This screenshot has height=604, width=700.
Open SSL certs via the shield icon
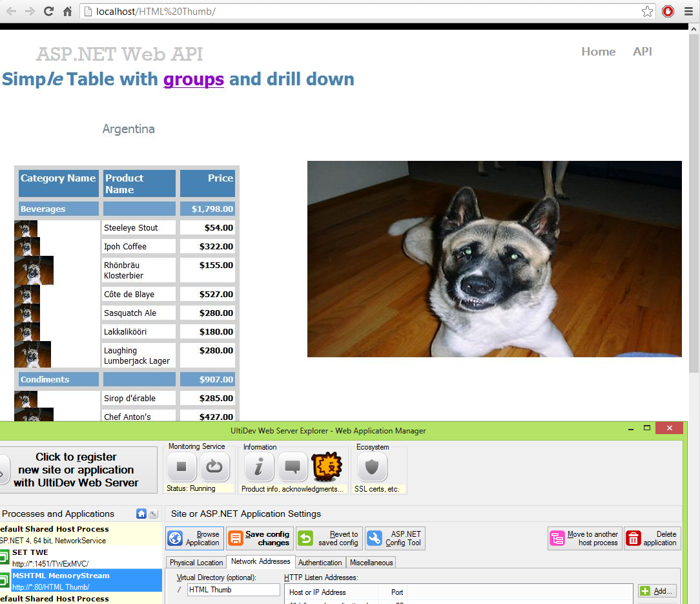pyautogui.click(x=372, y=467)
